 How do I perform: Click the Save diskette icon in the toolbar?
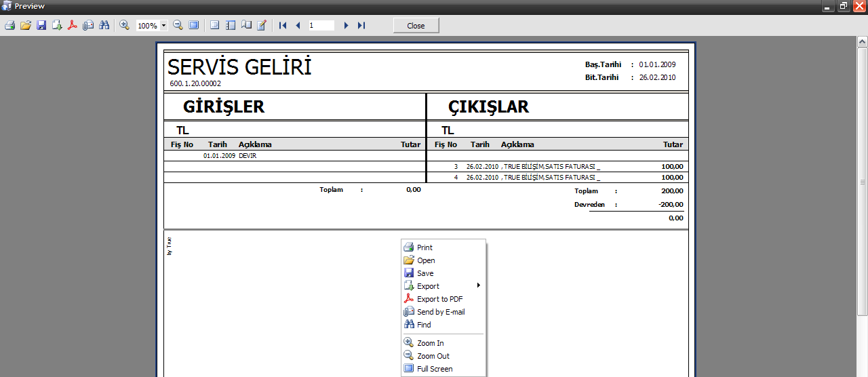click(x=41, y=25)
